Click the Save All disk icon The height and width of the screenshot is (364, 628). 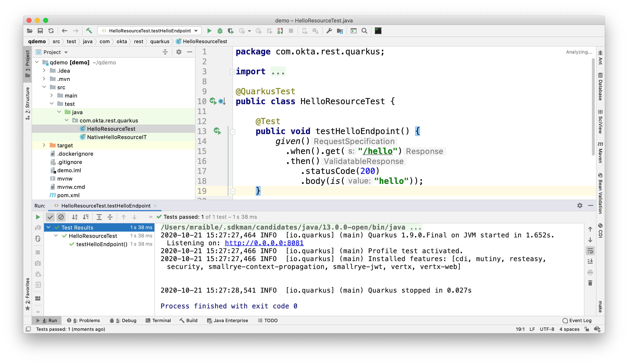coord(40,31)
